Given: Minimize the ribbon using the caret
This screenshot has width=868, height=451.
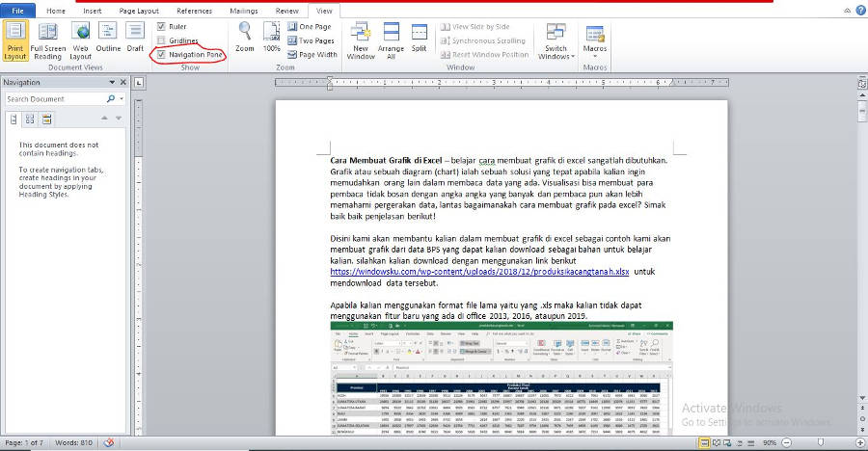Looking at the screenshot, I should [x=847, y=11].
